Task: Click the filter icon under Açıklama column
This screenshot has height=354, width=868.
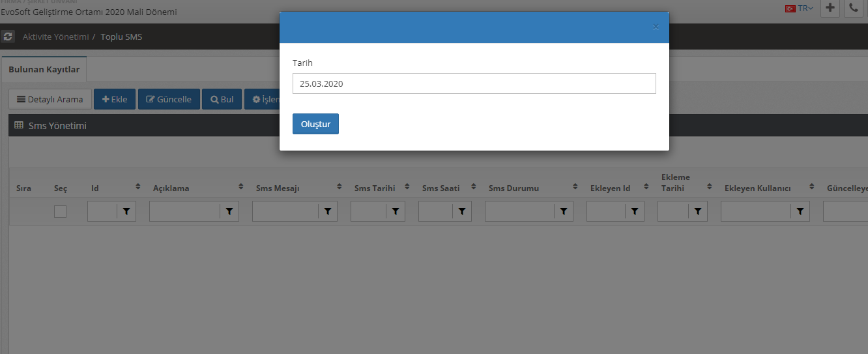Action: [229, 211]
